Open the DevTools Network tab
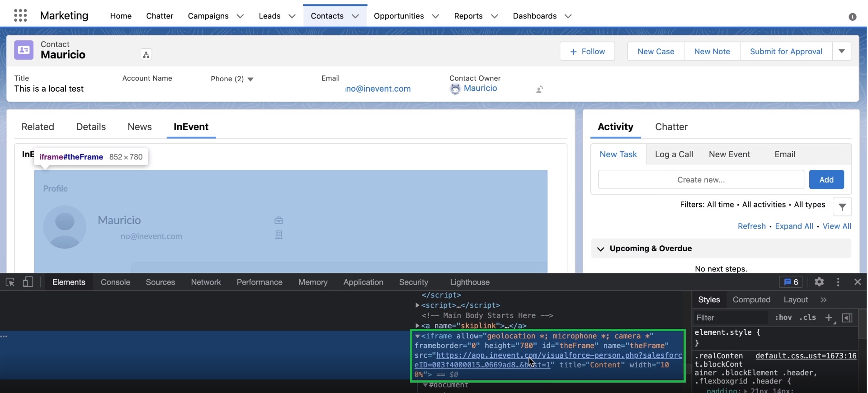 pos(206,282)
